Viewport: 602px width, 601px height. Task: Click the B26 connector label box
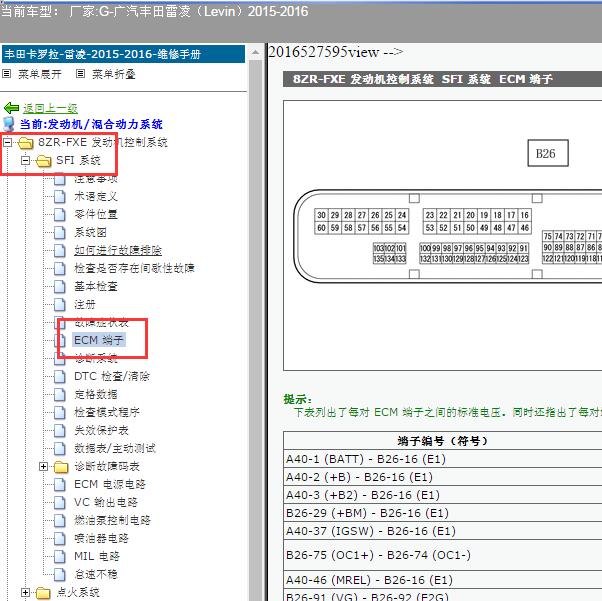546,154
